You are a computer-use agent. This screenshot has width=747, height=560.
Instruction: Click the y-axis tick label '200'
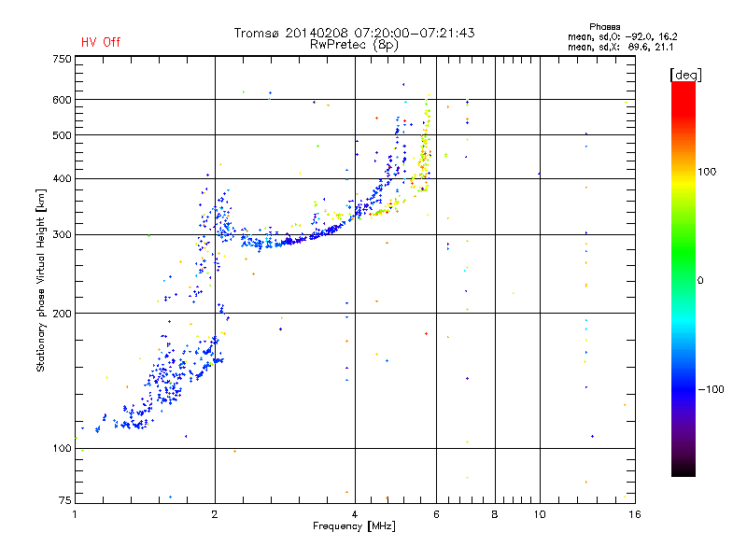point(62,314)
